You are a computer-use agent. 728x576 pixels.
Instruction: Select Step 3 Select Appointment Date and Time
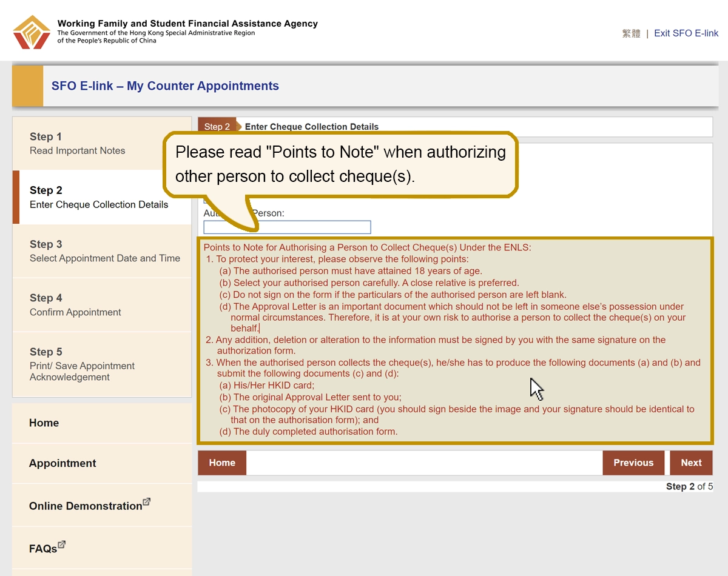click(102, 251)
